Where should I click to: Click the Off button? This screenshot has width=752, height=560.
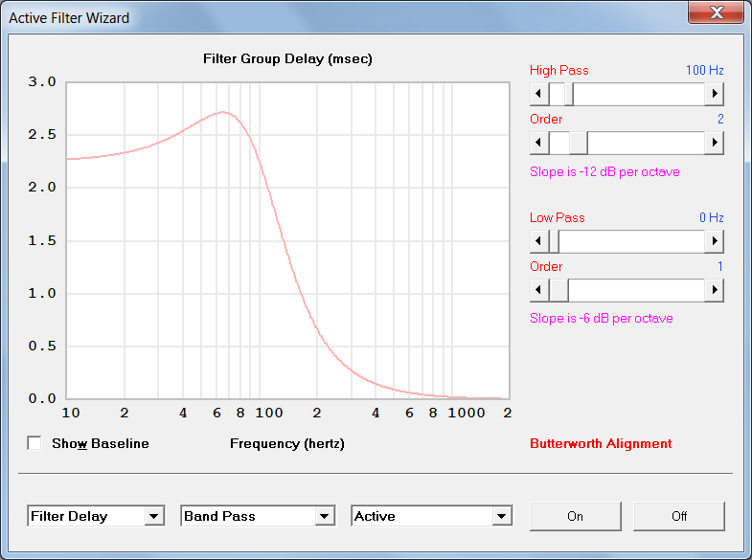pyautogui.click(x=679, y=516)
